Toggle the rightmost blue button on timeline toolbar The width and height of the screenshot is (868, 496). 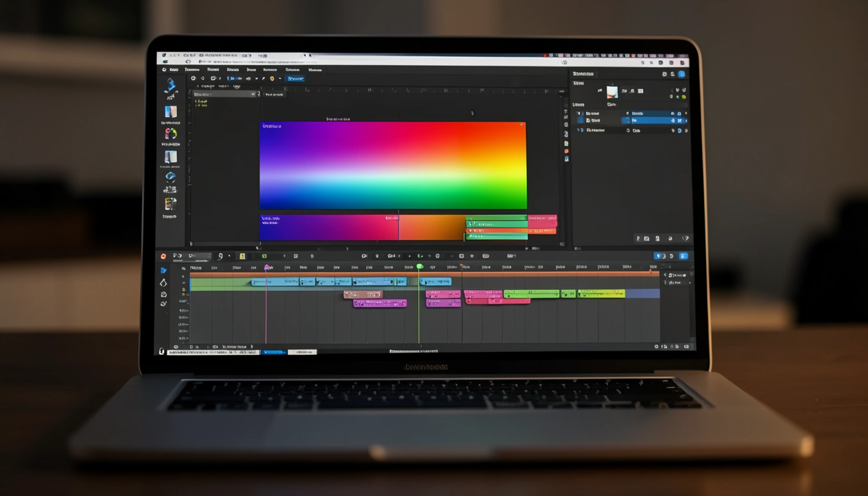tap(683, 256)
